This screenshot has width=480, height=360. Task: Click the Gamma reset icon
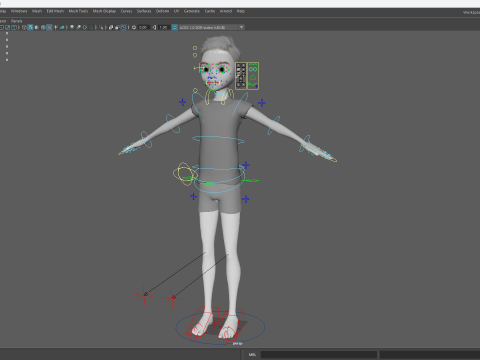(154, 27)
